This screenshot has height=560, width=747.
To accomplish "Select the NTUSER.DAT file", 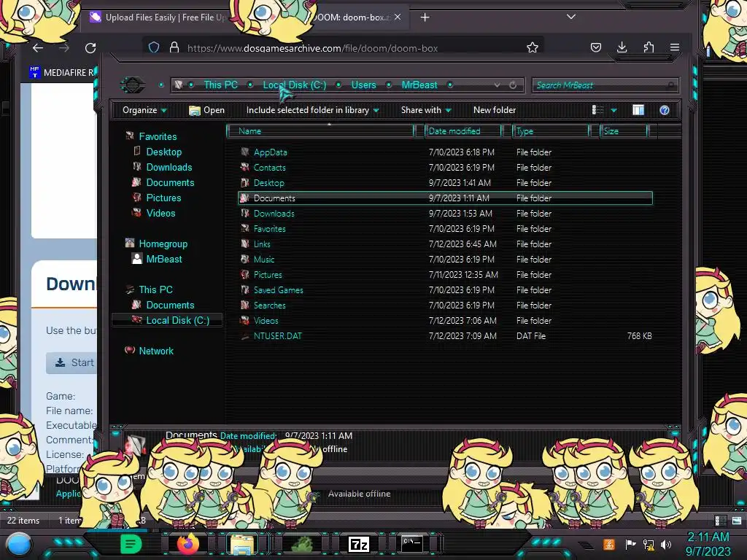I will pyautogui.click(x=277, y=336).
